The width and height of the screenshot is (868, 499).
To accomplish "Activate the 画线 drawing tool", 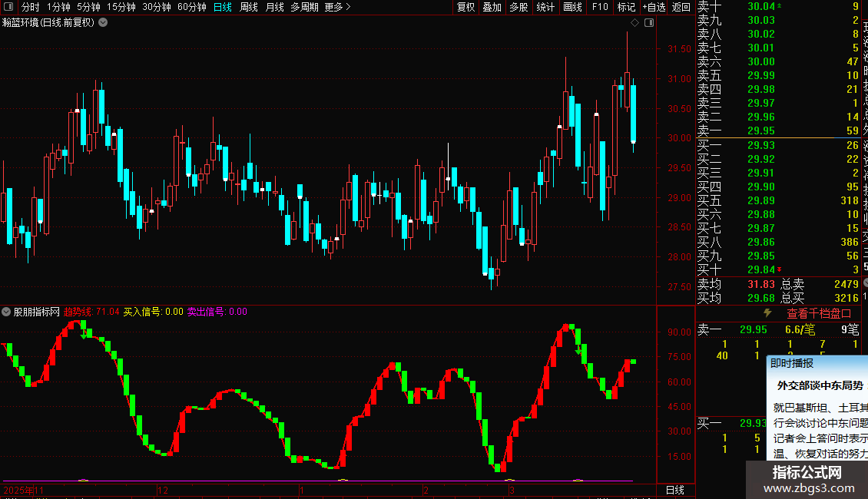I will point(572,7).
